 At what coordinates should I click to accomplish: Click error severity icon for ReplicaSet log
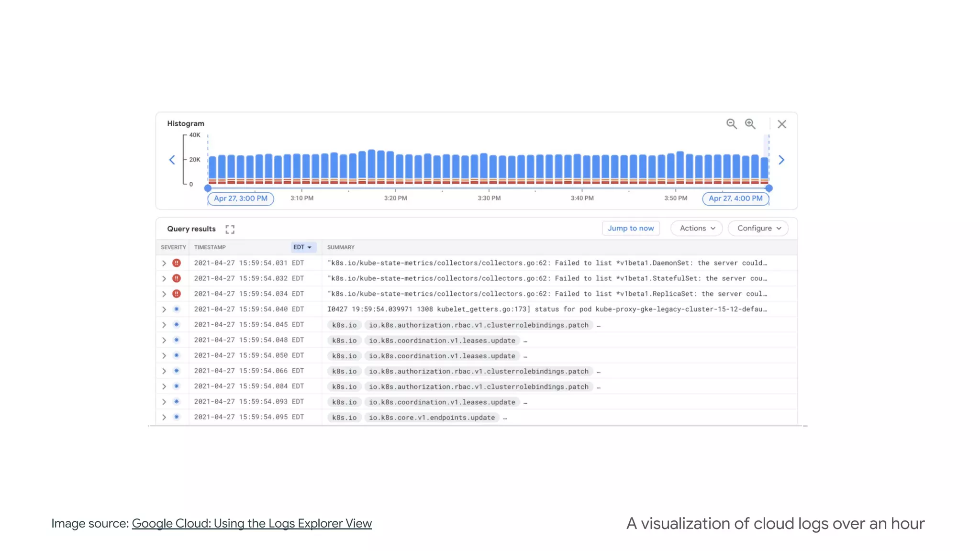[x=177, y=294]
